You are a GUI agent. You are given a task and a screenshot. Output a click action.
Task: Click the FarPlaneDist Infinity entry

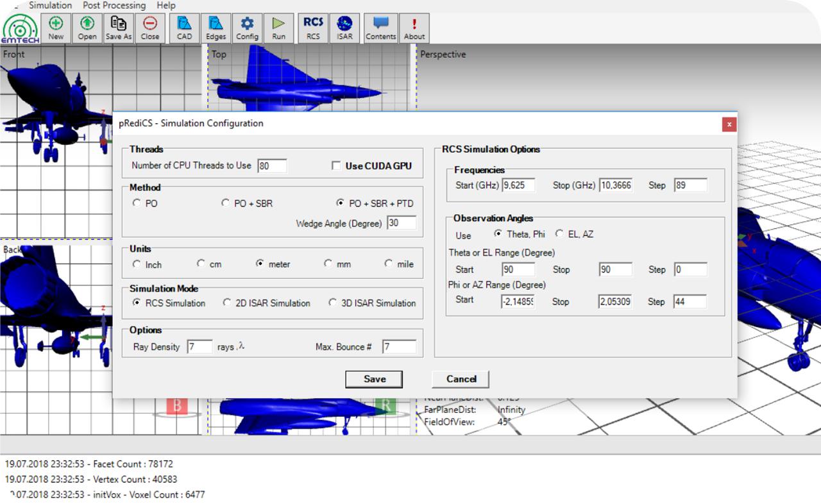click(475, 410)
